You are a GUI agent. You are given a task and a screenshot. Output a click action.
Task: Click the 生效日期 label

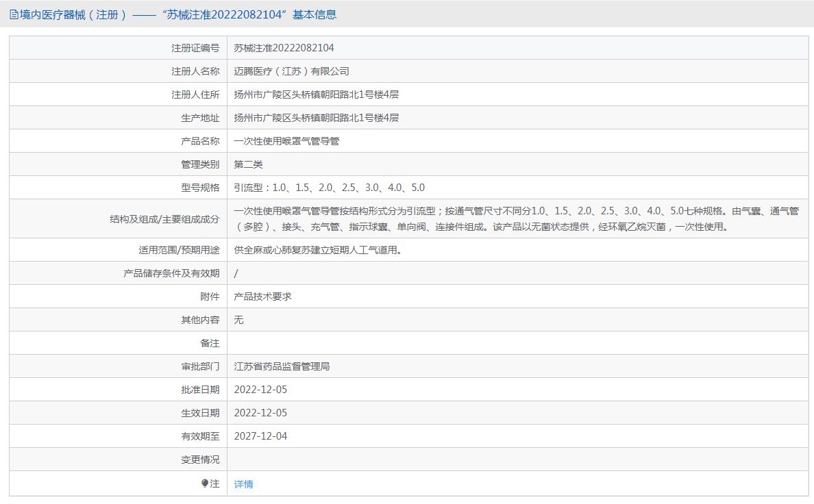click(x=200, y=413)
